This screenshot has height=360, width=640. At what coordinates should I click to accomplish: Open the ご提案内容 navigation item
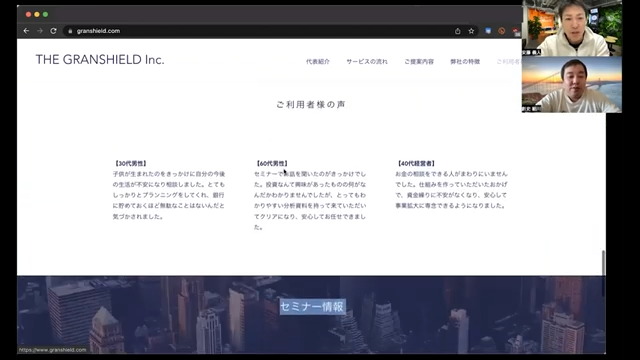419,62
